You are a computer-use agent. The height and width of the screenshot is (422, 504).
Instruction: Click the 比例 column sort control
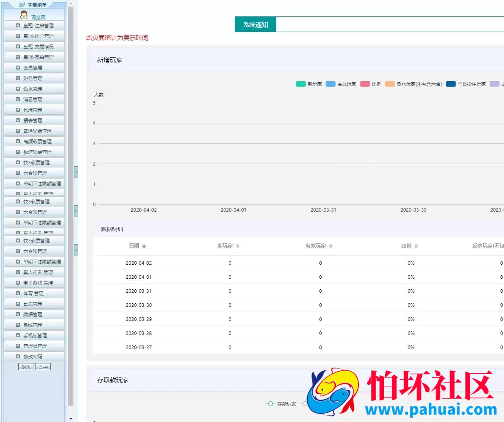(415, 246)
